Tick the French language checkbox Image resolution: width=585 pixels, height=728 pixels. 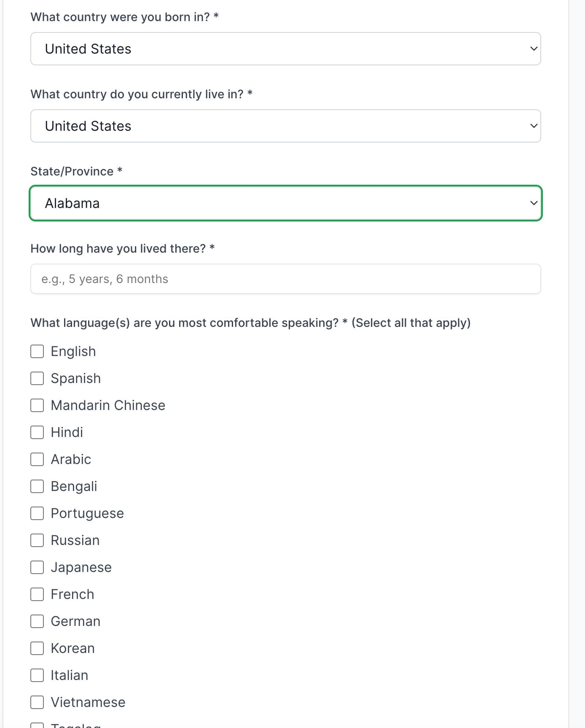[37, 594]
